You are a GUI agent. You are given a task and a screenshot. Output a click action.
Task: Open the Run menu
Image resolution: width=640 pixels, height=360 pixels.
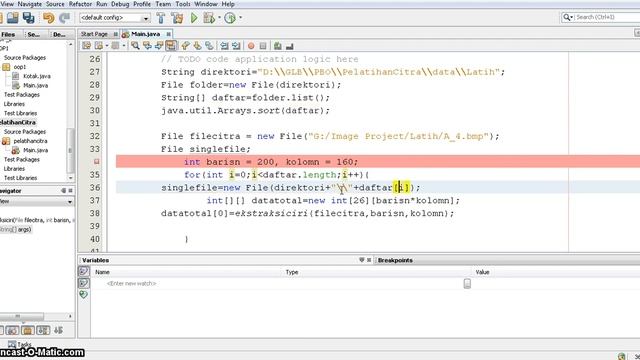pos(102,4)
